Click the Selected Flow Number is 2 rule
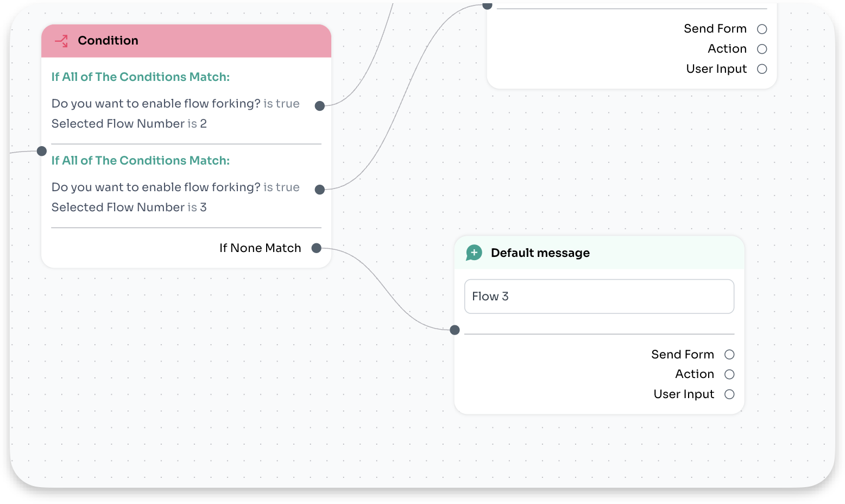 point(129,124)
